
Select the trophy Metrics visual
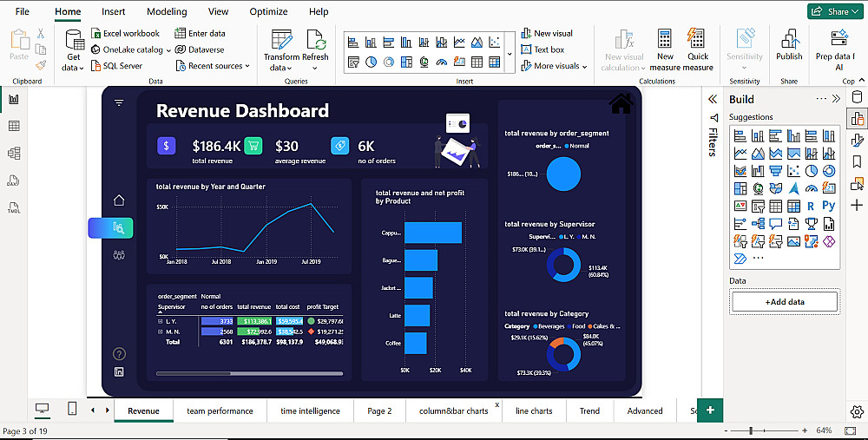coord(811,224)
